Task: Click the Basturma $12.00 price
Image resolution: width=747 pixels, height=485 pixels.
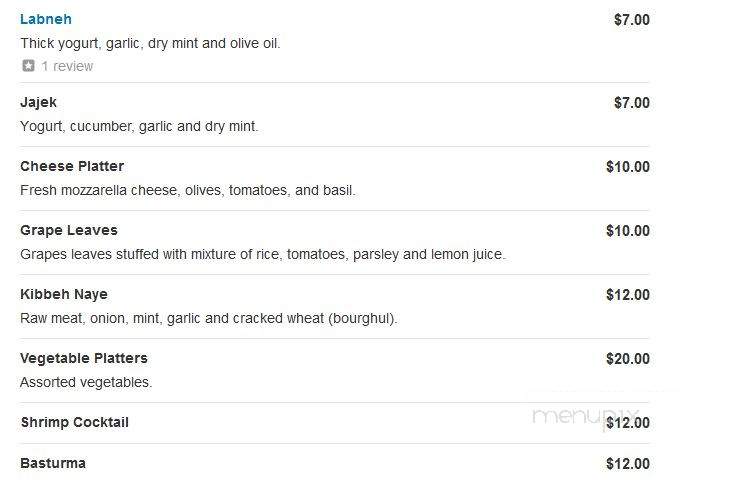Action: click(x=628, y=464)
